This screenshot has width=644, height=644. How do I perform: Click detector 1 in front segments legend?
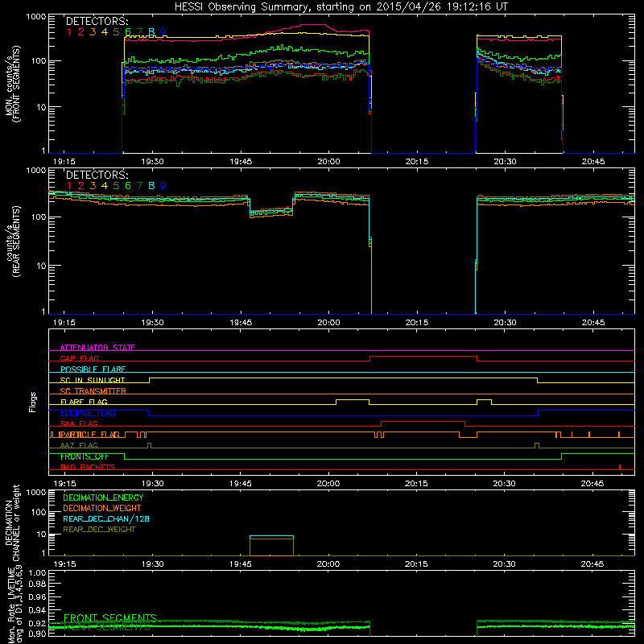(x=69, y=31)
